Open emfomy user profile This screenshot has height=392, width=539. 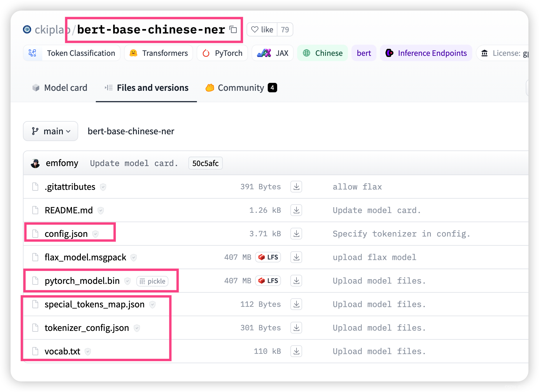pyautogui.click(x=62, y=163)
